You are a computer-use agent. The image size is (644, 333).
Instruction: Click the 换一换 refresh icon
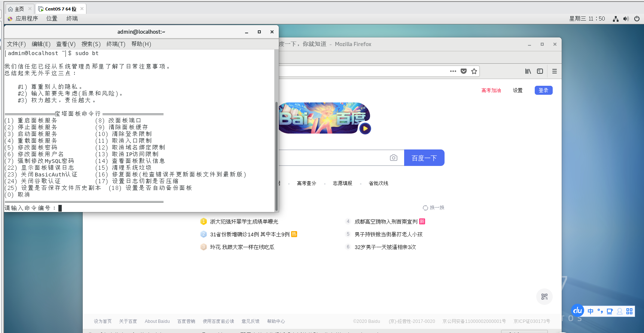click(x=425, y=208)
